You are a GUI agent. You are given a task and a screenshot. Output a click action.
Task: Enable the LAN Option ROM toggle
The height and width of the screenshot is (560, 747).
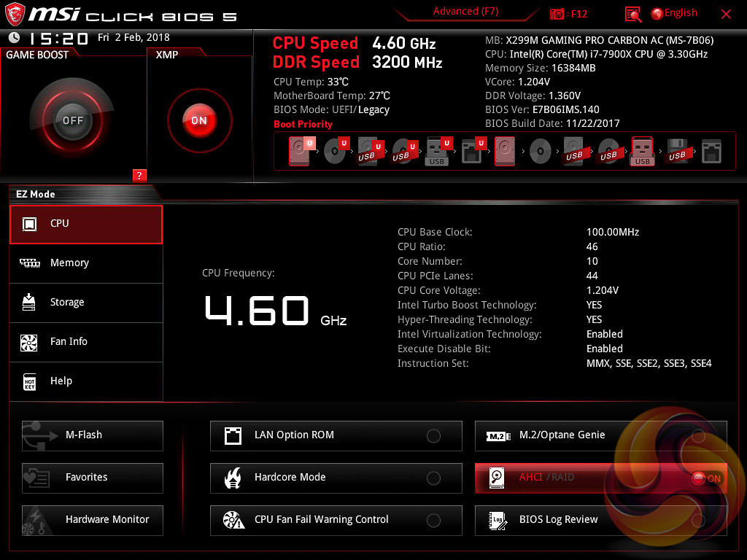[433, 436]
